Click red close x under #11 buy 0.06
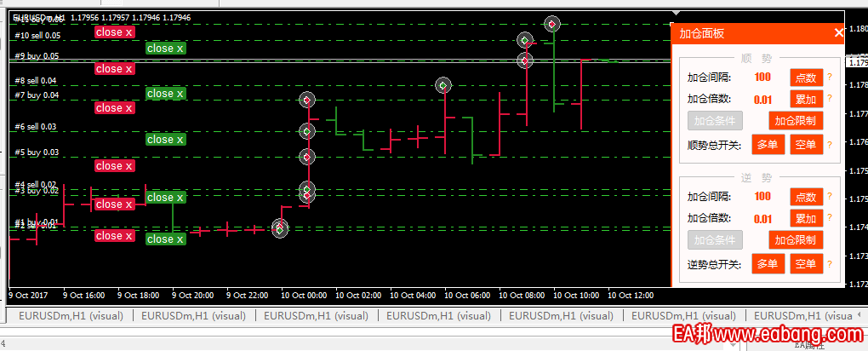 pos(115,32)
